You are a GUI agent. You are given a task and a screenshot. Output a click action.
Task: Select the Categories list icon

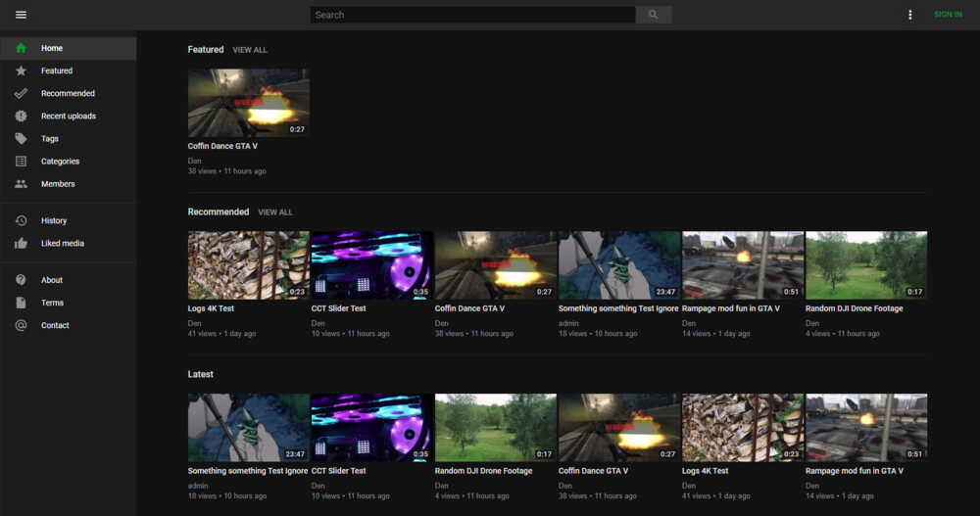tap(21, 162)
